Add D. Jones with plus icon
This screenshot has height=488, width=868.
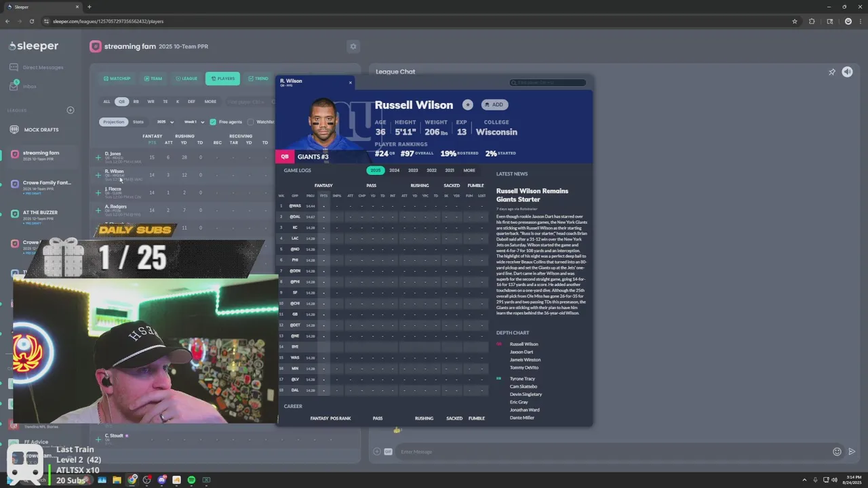(x=98, y=157)
